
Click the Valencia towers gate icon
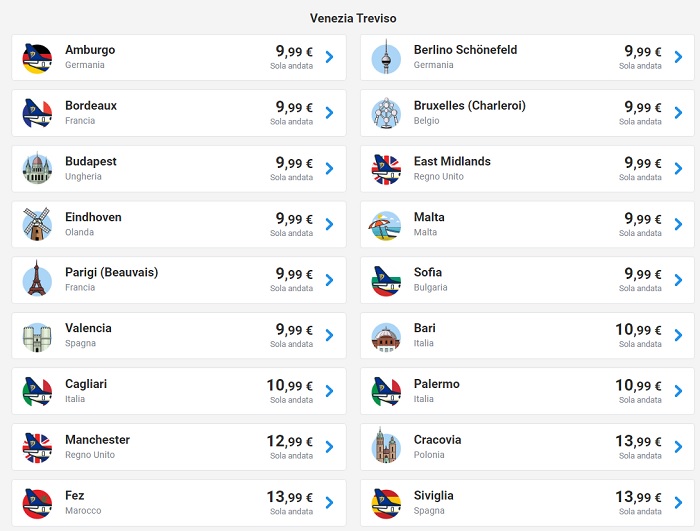tap(37, 337)
